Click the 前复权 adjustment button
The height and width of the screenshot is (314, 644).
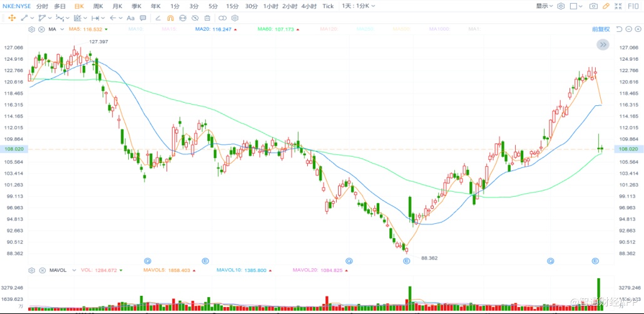coord(601,29)
